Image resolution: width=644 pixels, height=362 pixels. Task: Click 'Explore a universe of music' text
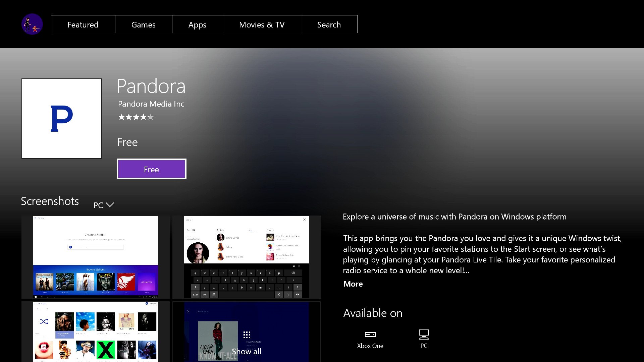point(454,217)
